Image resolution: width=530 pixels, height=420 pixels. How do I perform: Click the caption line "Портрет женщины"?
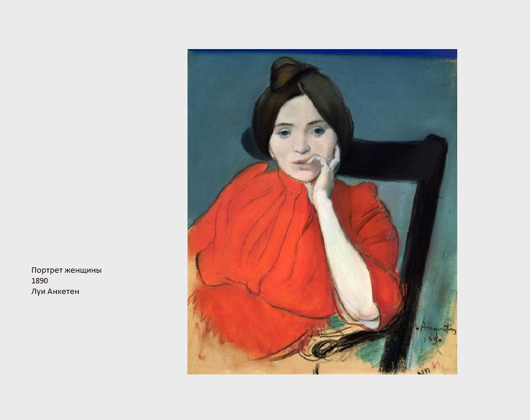66,270
